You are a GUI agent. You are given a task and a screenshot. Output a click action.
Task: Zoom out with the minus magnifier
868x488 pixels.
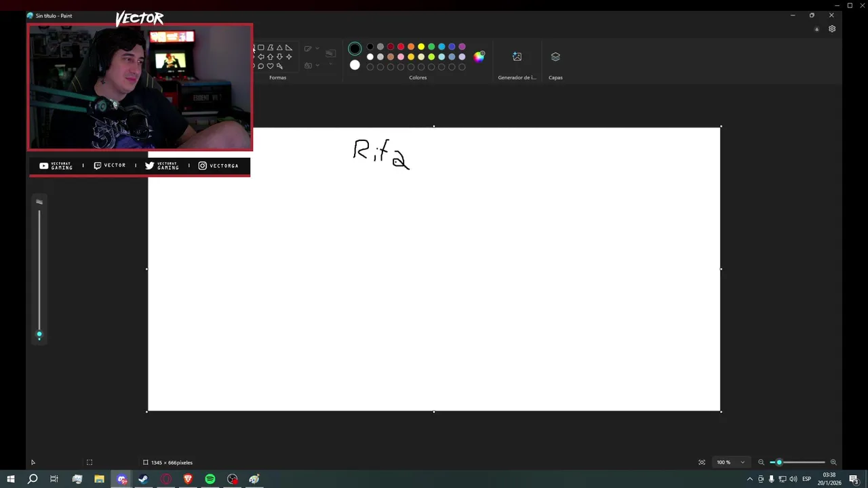click(761, 462)
